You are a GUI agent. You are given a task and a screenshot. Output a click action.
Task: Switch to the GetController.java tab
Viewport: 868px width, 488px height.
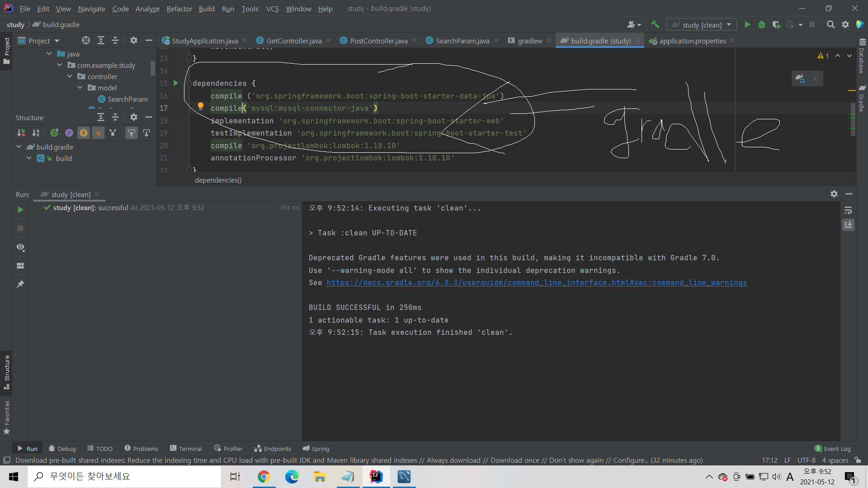(x=293, y=41)
